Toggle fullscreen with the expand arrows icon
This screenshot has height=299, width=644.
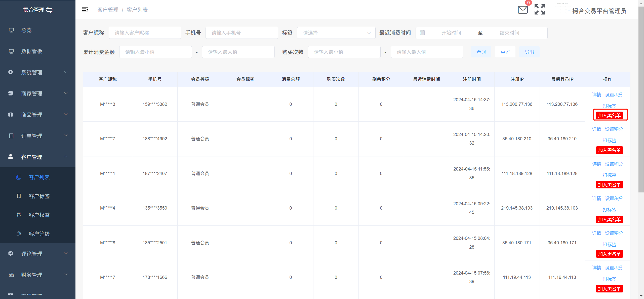point(540,10)
